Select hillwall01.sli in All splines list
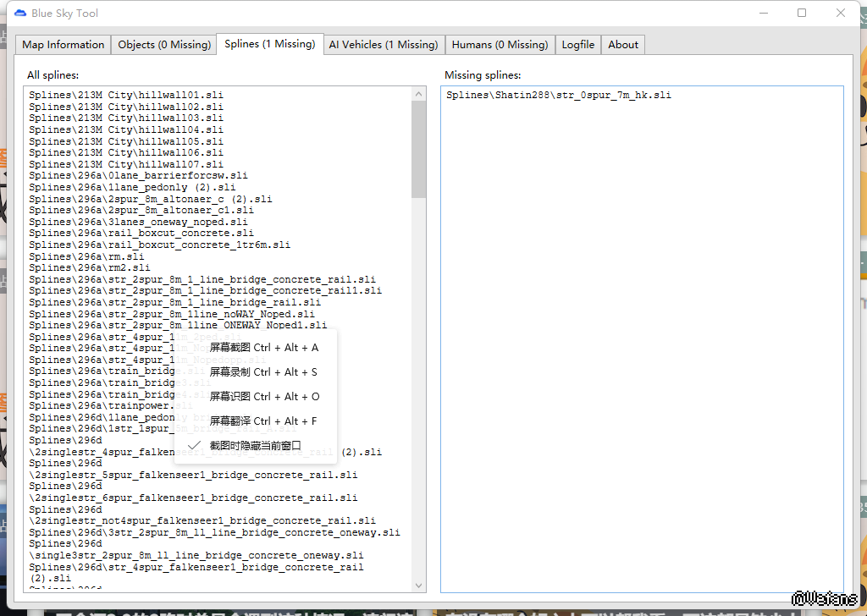Image resolution: width=867 pixels, height=616 pixels. click(x=126, y=96)
